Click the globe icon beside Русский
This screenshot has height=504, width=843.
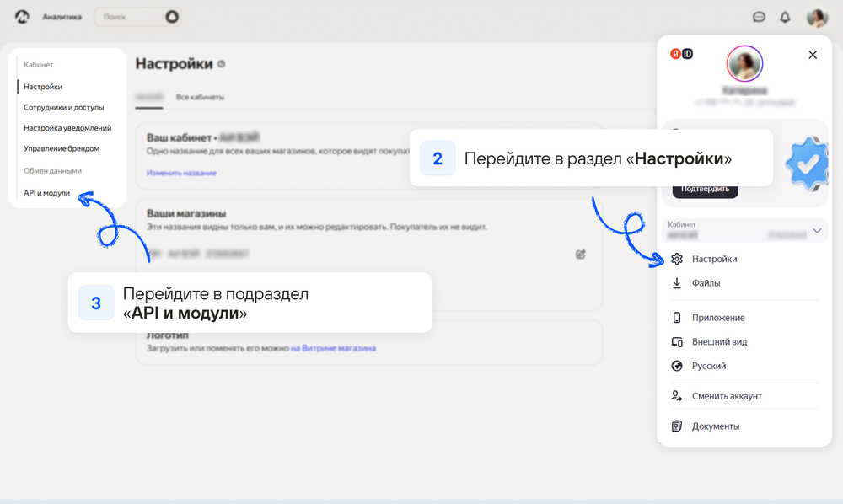tap(677, 366)
